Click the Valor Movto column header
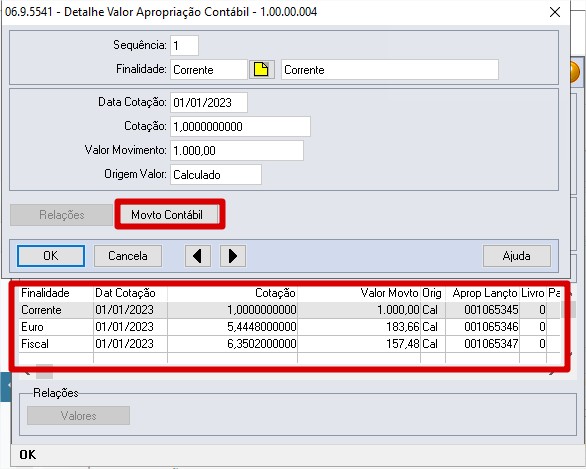The width and height of the screenshot is (586, 469). coord(359,293)
